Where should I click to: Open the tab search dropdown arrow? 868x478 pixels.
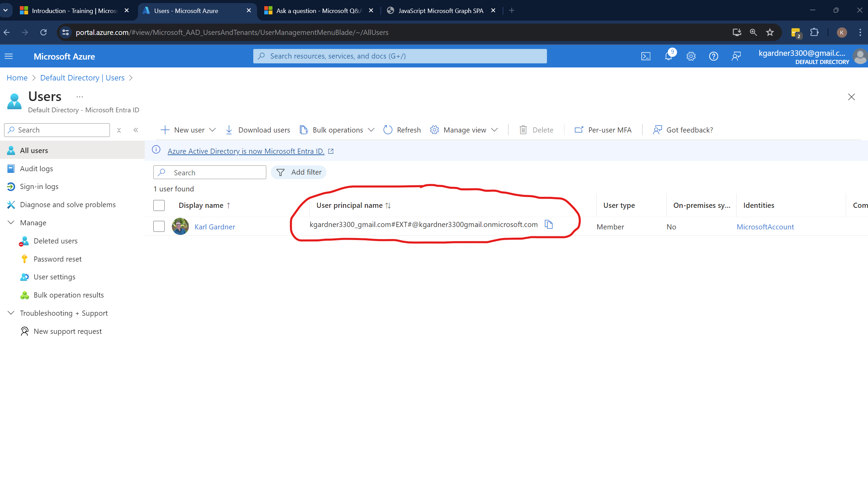(x=6, y=11)
